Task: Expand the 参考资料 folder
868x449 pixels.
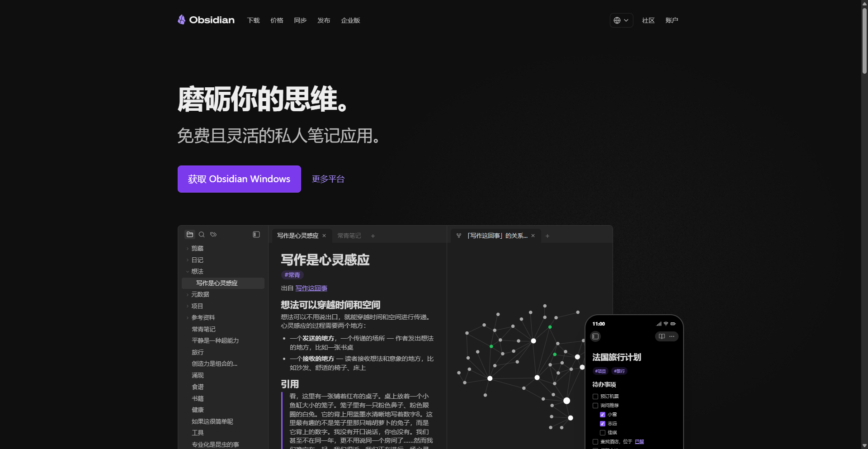Action: point(203,317)
